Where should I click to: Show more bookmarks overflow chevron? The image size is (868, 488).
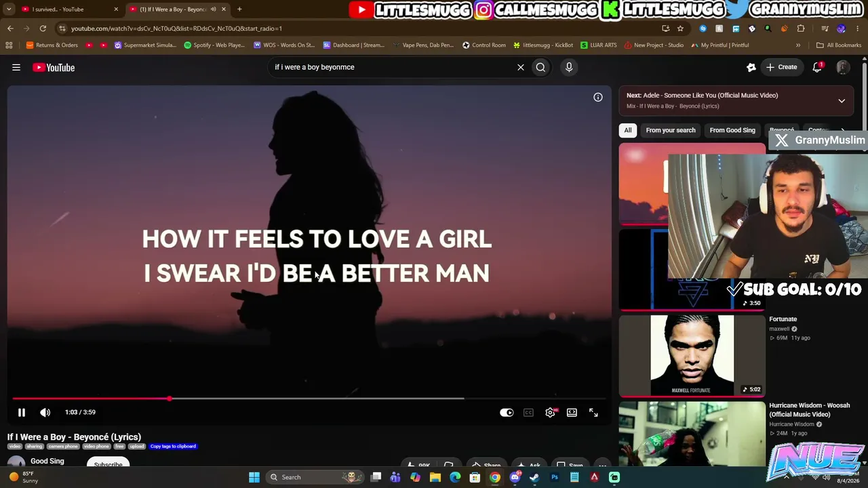798,45
